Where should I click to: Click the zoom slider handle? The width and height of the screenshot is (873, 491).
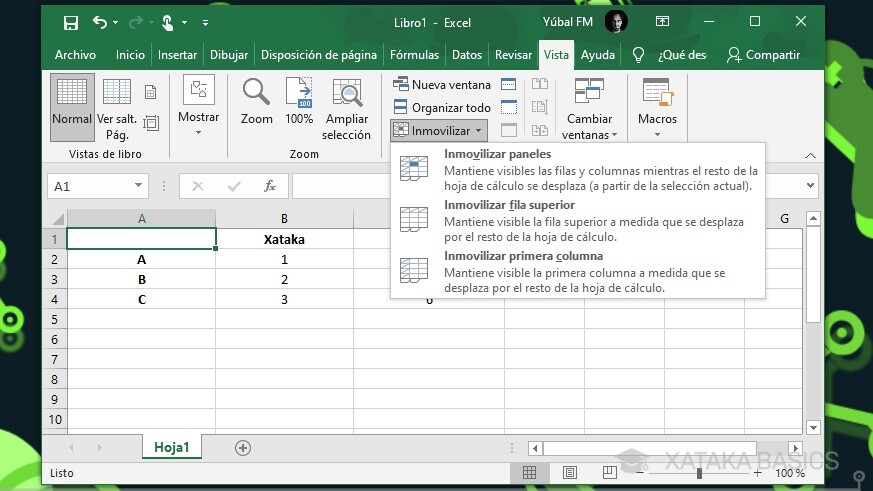pos(699,473)
